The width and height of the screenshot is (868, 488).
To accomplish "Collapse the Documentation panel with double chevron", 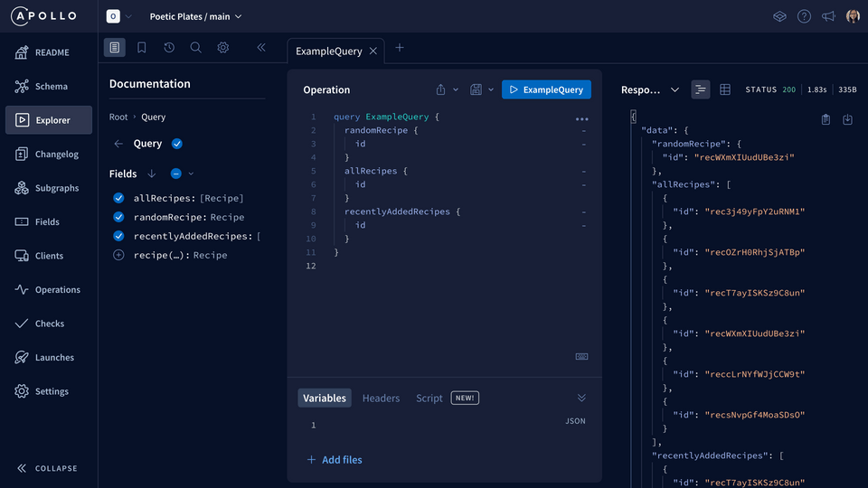I will (x=261, y=48).
